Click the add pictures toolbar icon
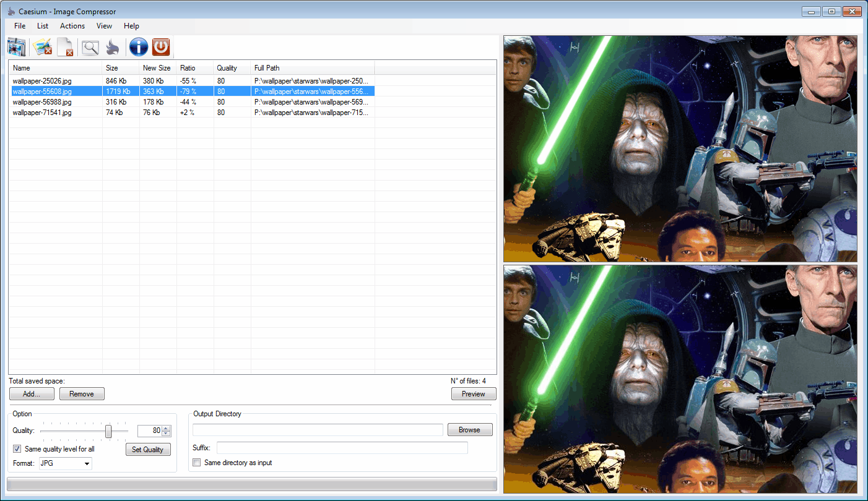 16,47
